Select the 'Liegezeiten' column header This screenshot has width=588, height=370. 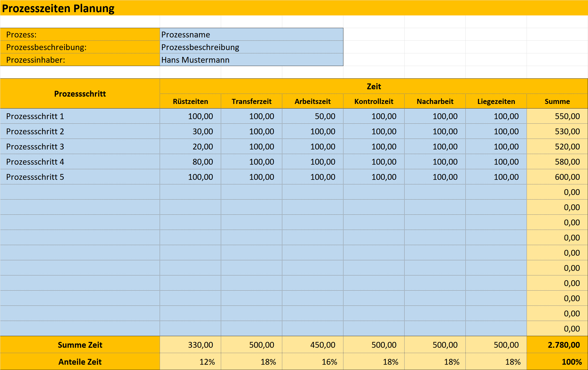[x=496, y=101]
